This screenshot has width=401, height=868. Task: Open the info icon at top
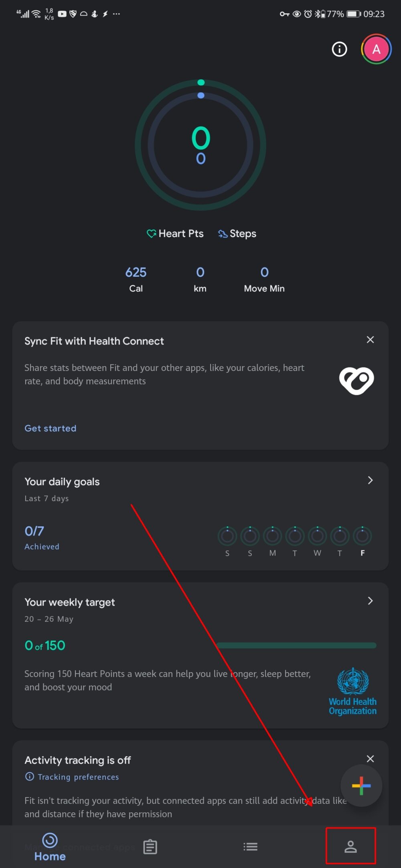pos(339,49)
